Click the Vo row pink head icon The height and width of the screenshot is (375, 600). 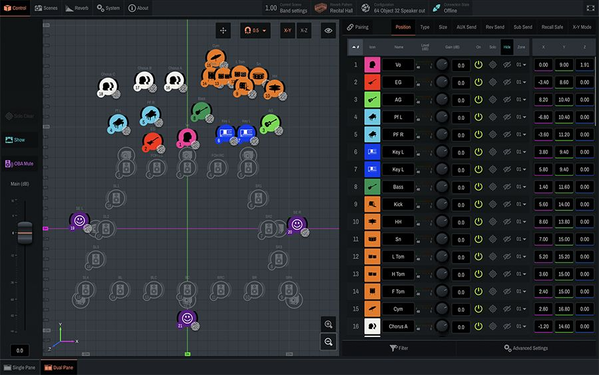pyautogui.click(x=372, y=65)
